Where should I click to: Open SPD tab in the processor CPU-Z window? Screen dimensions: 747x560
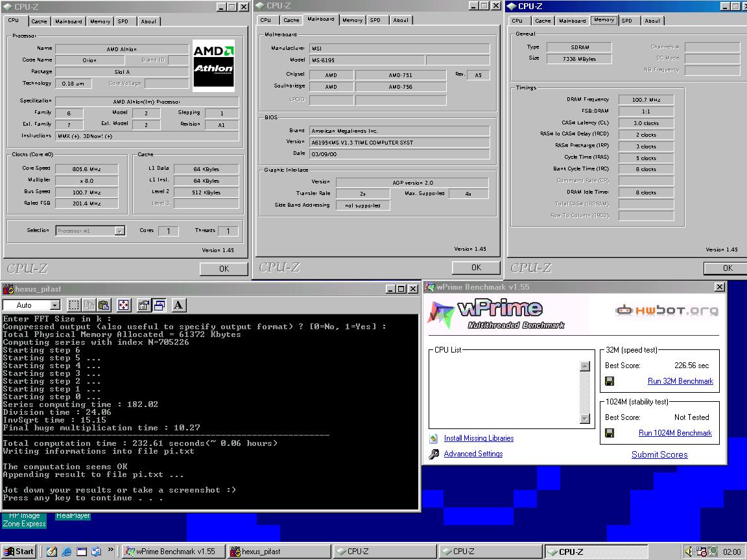(123, 21)
